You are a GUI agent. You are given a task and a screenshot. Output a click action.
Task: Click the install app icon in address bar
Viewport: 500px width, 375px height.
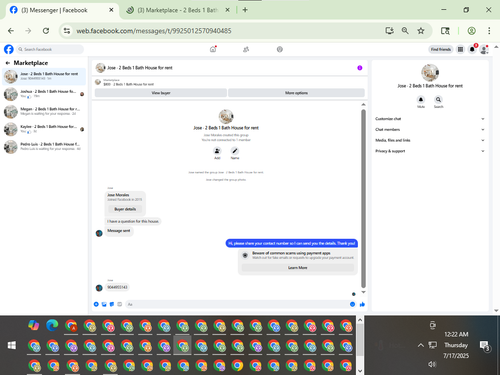pyautogui.click(x=389, y=31)
